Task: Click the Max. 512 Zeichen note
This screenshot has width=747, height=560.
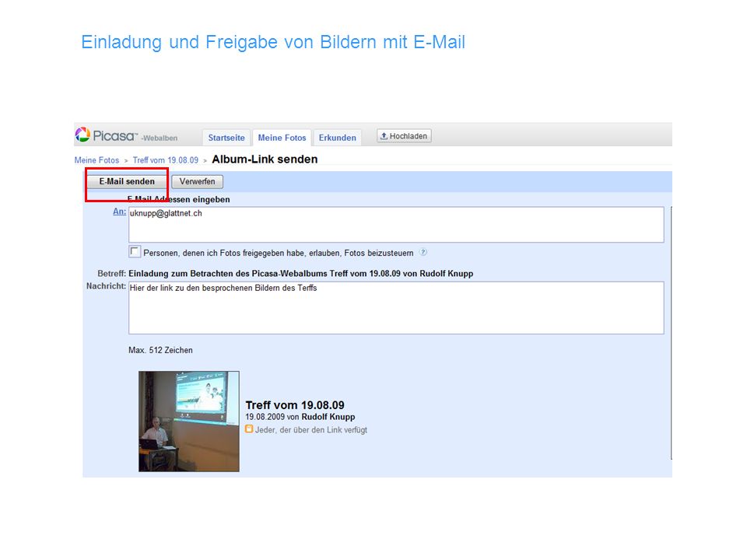Action: [160, 351]
